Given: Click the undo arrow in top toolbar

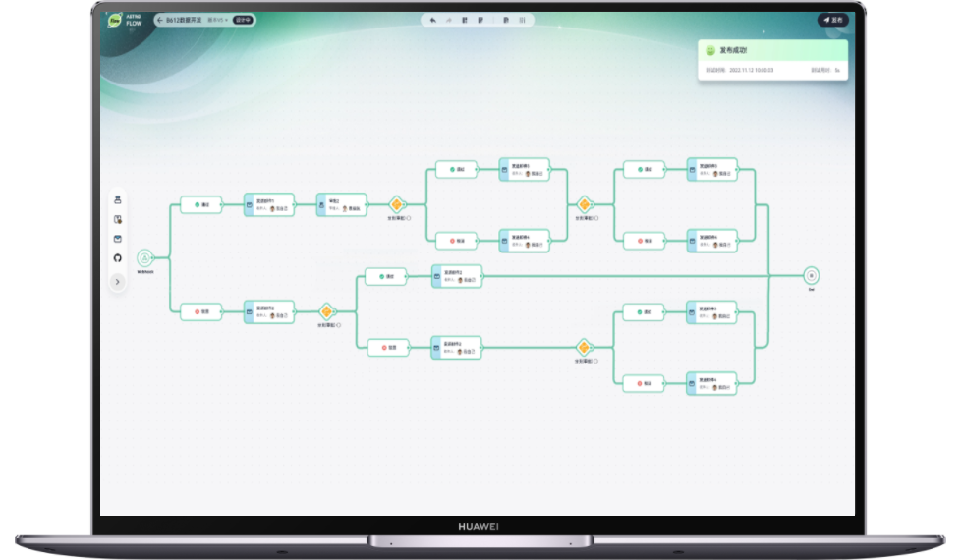Looking at the screenshot, I should 433,20.
